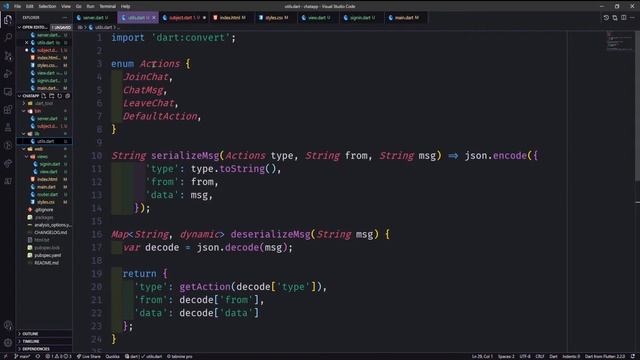Close the active utils.dart tab
Screen dimensions: 640x360
point(154,18)
